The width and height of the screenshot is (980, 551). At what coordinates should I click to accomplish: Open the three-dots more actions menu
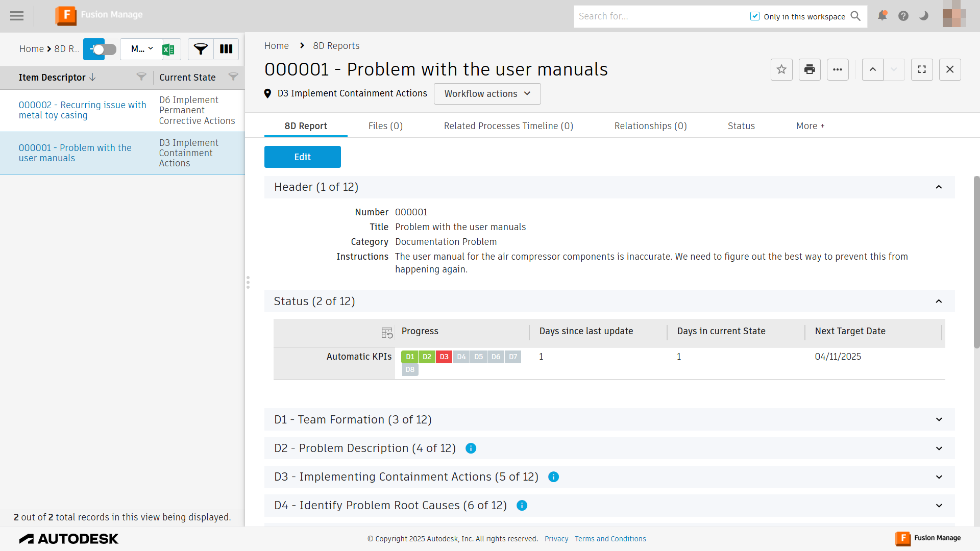point(838,70)
